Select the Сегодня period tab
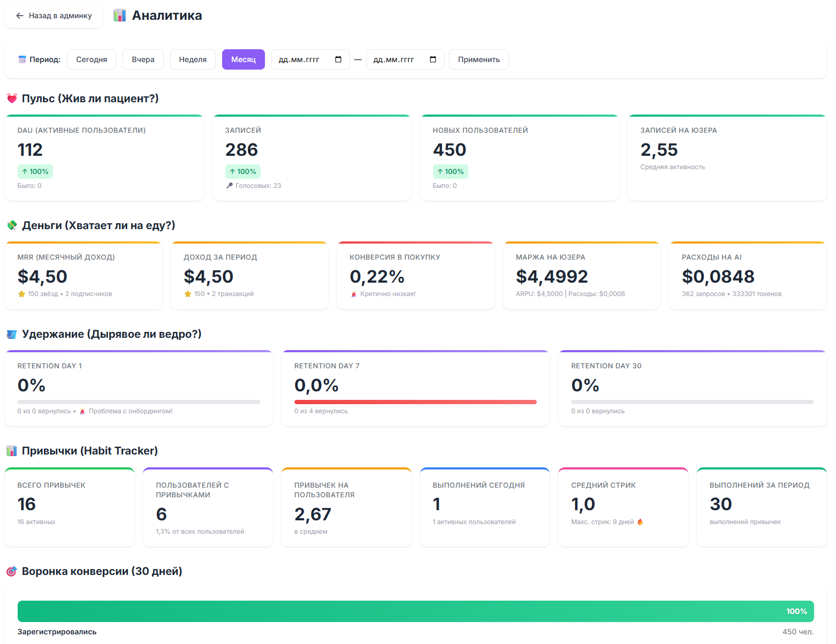 point(92,59)
